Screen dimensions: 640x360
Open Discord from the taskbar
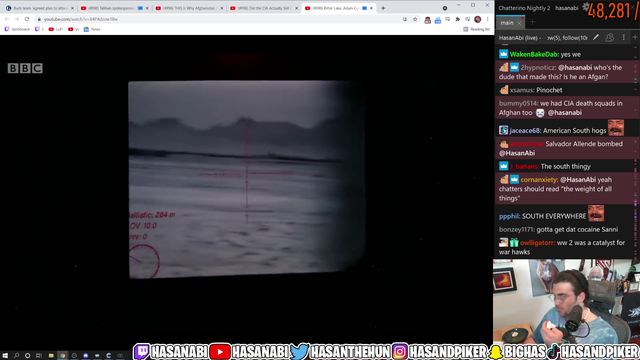(86, 356)
